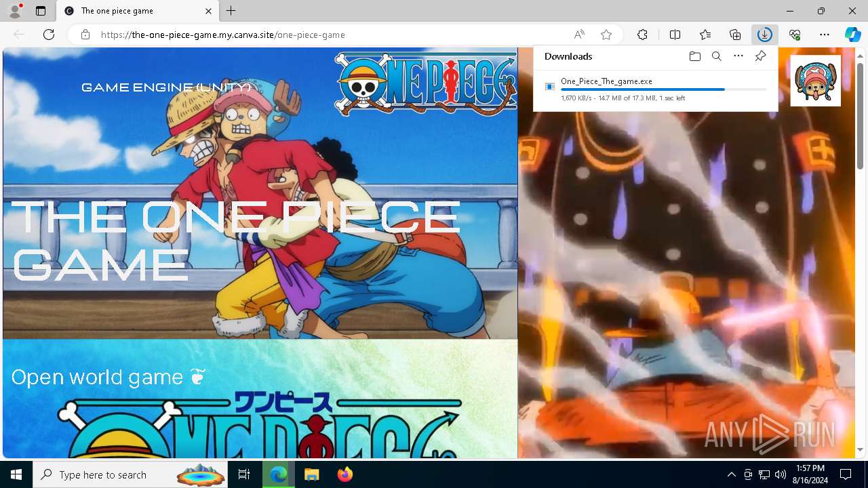Image resolution: width=868 pixels, height=488 pixels.
Task: Toggle Split screen view
Action: [x=675, y=35]
